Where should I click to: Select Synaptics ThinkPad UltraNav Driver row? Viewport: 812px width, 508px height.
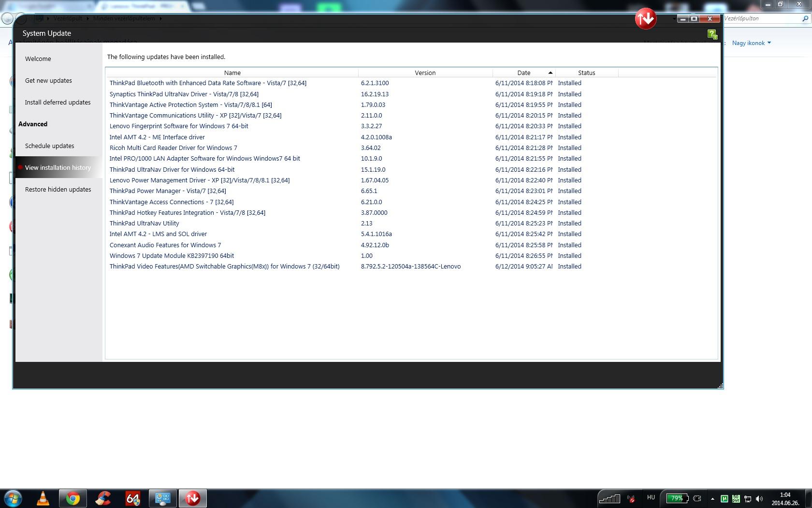(x=411, y=94)
